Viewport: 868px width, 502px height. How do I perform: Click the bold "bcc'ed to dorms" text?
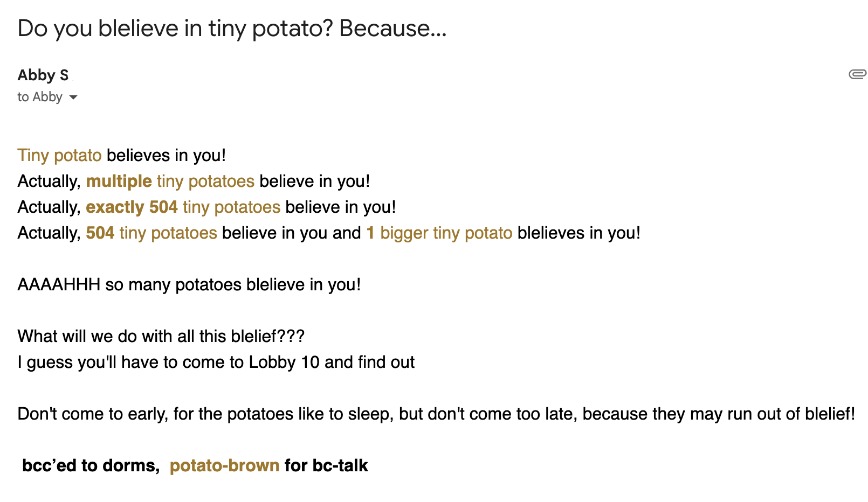coord(91,465)
